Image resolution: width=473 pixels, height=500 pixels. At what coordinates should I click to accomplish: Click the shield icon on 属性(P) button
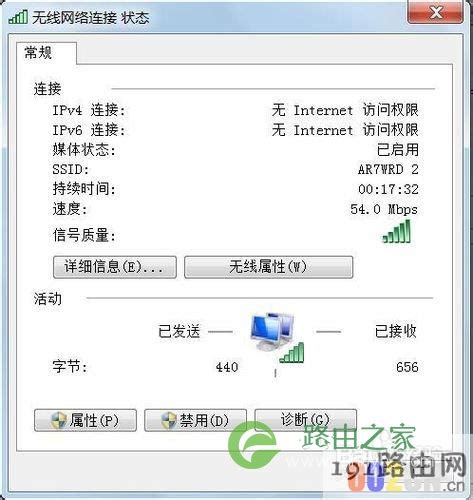(x=59, y=421)
